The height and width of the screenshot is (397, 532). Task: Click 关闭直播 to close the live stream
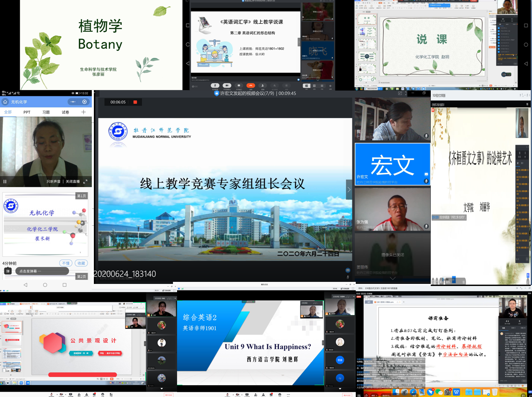point(73,181)
